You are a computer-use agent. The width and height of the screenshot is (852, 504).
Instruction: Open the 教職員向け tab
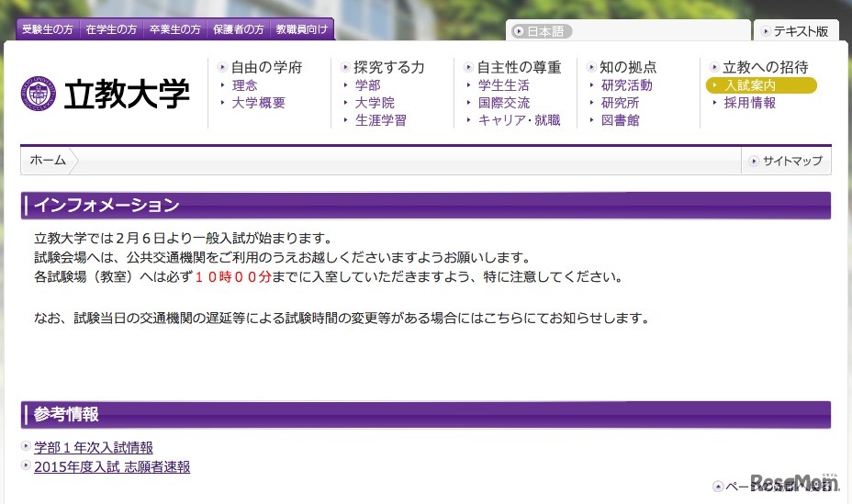point(302,29)
